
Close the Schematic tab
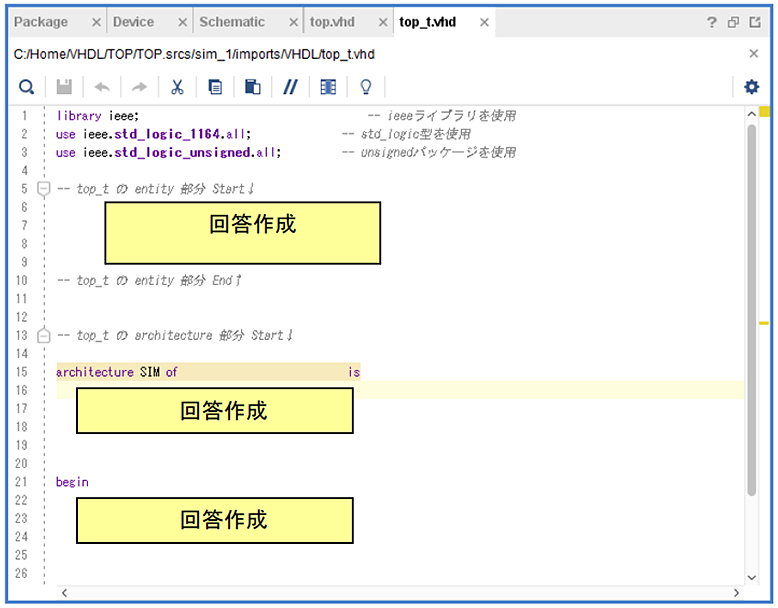click(294, 22)
